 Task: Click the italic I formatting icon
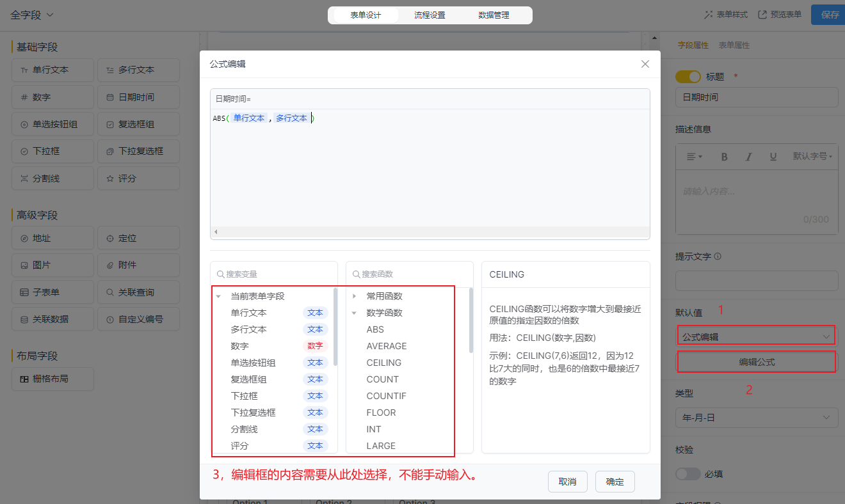pyautogui.click(x=749, y=157)
